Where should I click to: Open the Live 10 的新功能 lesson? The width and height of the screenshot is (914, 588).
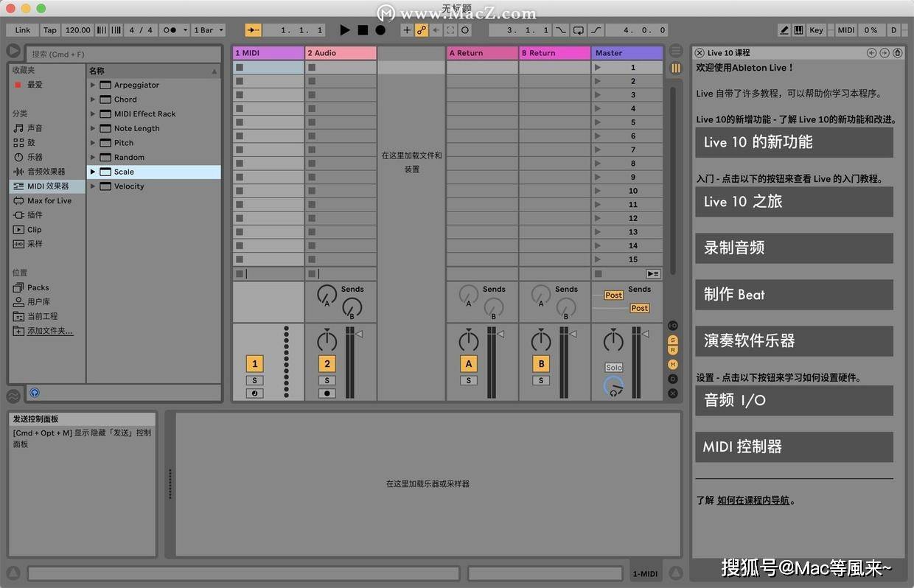click(794, 142)
